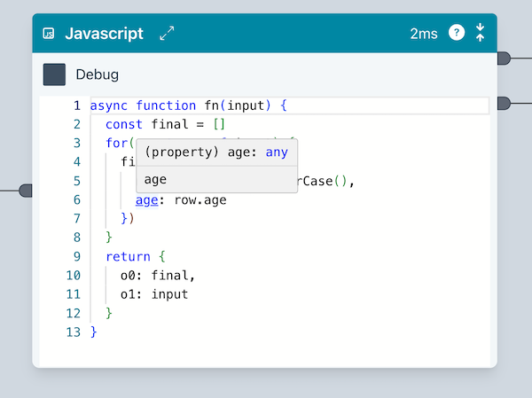Toggle the Debug checkbox
Screen dimensions: 532x398
(x=54, y=74)
